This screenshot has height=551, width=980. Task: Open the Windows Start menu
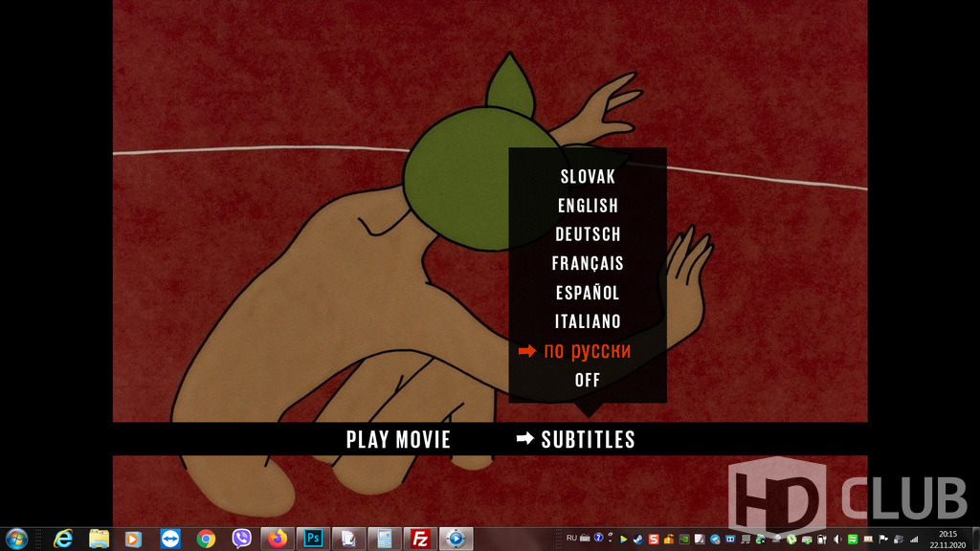point(16,539)
